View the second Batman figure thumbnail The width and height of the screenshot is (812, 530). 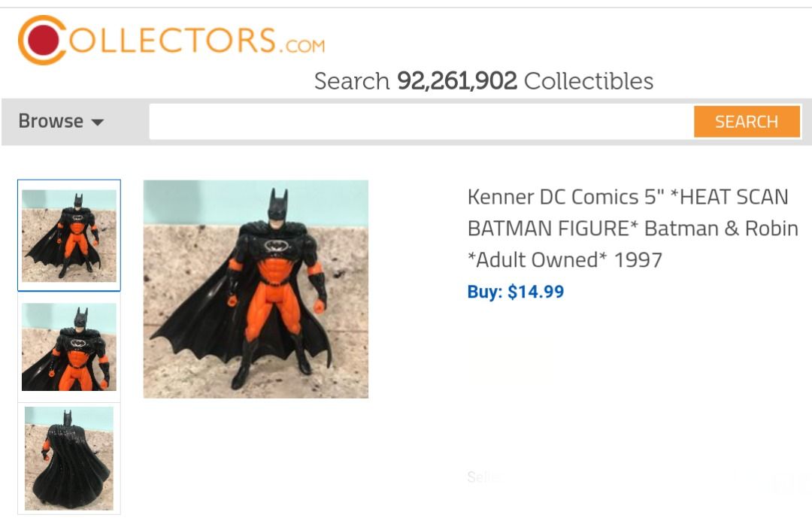[x=69, y=347]
